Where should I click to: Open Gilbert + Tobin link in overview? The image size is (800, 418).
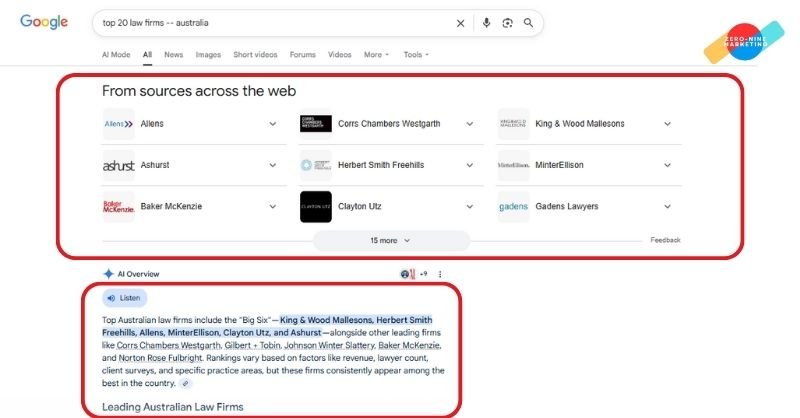click(x=252, y=346)
